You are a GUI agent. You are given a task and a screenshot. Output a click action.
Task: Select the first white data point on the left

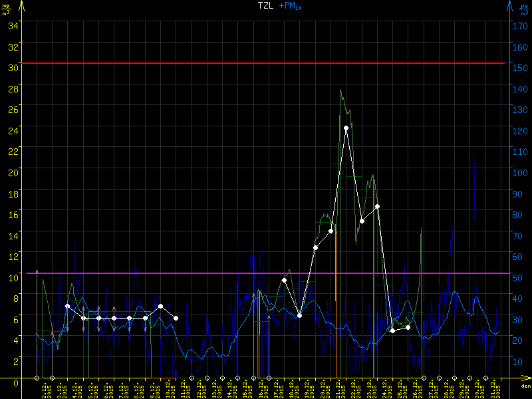click(67, 307)
